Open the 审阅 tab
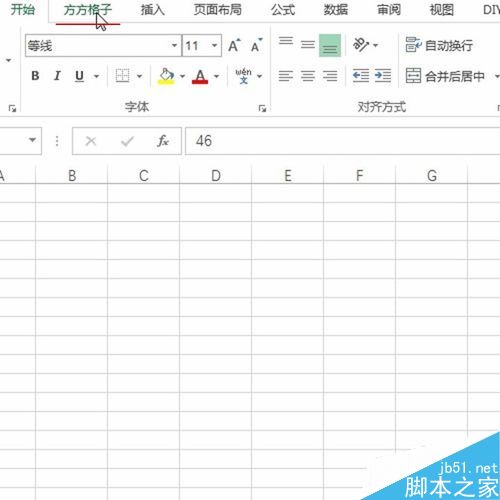 (x=389, y=10)
